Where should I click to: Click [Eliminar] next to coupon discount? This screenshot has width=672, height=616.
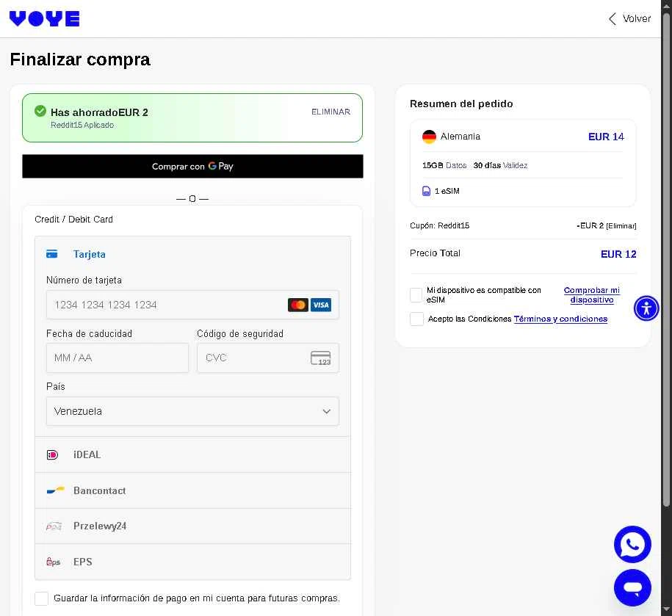(x=621, y=225)
